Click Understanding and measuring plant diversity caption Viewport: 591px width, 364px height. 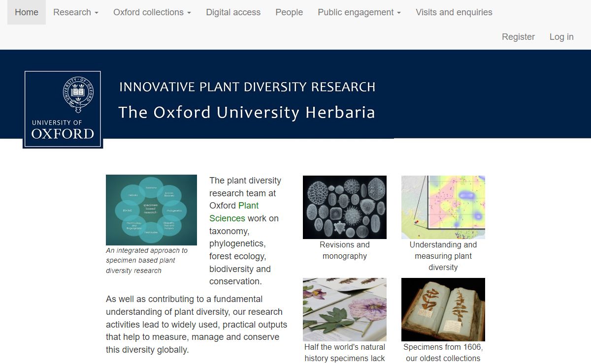coord(443,256)
